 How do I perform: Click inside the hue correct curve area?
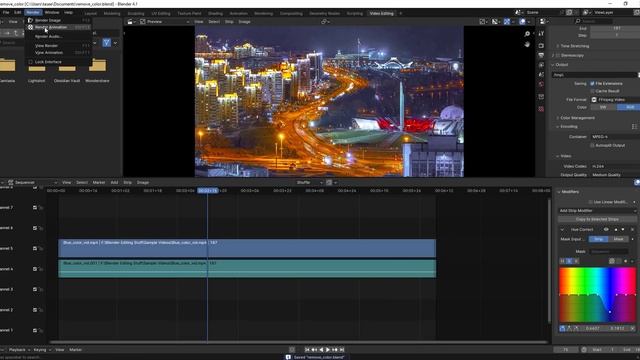(597, 295)
